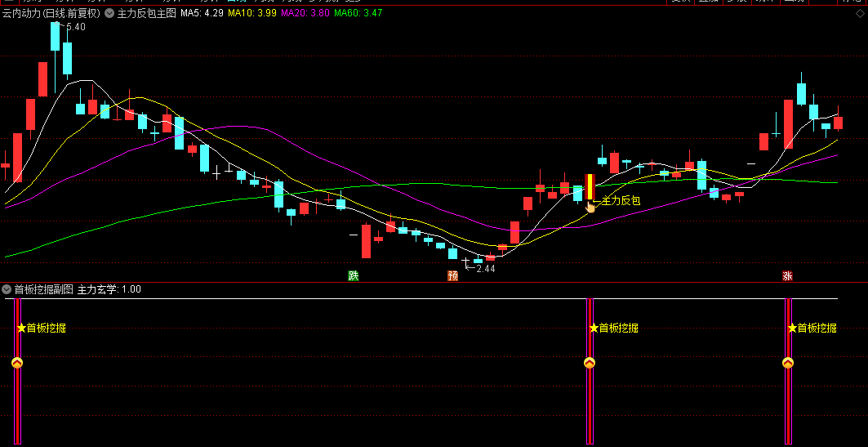Viewport: 868px width, 447px height.
Task: Select the yellow-red highlighted 主力反包 candle
Action: 590,186
